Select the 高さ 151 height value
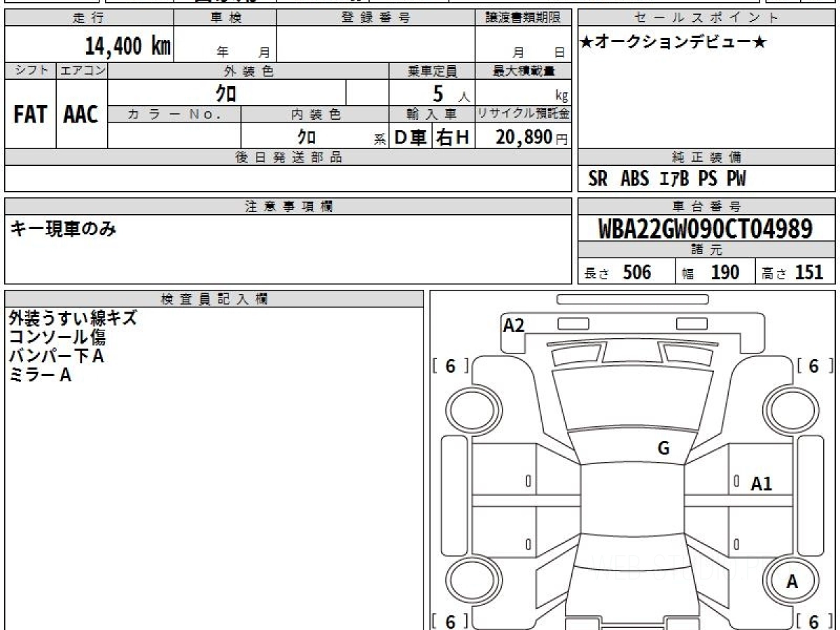 tap(793, 272)
